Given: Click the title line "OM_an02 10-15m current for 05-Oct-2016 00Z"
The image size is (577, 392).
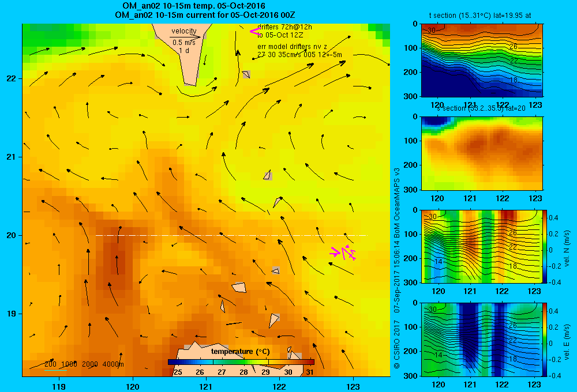Looking at the screenshot, I should pos(205,15).
